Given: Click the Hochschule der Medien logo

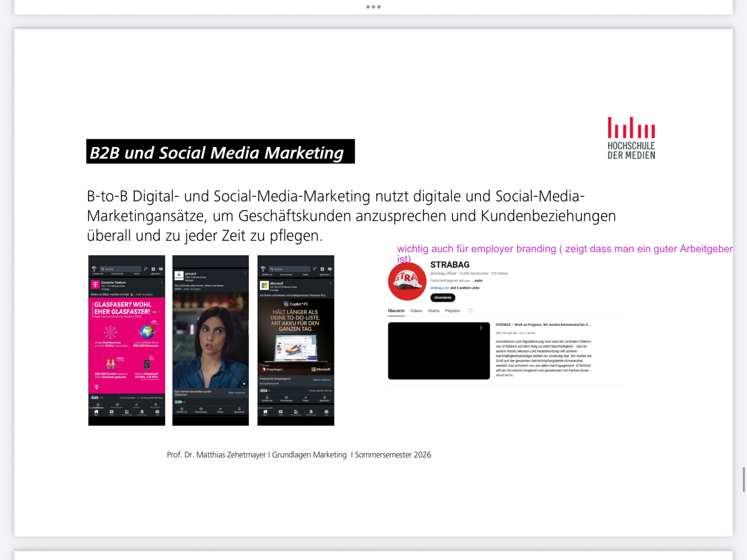Looking at the screenshot, I should pos(631,138).
